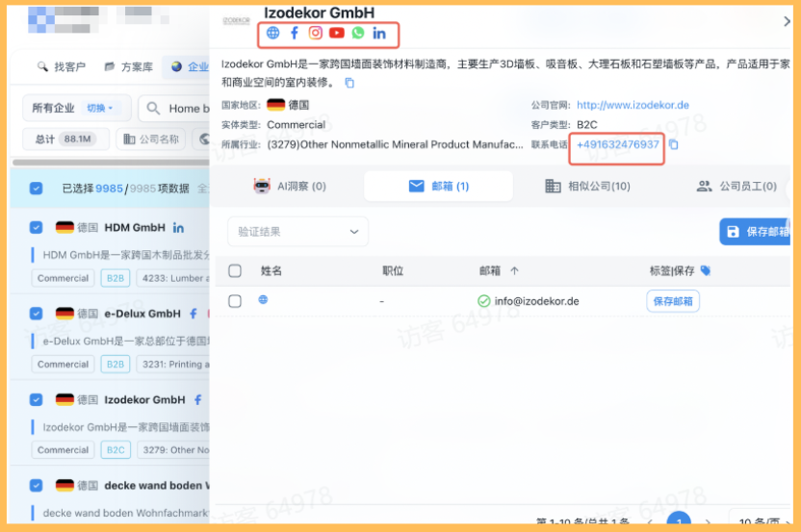The width and height of the screenshot is (801, 532).
Task: Open Izodekor's website globe icon
Action: tap(273, 33)
